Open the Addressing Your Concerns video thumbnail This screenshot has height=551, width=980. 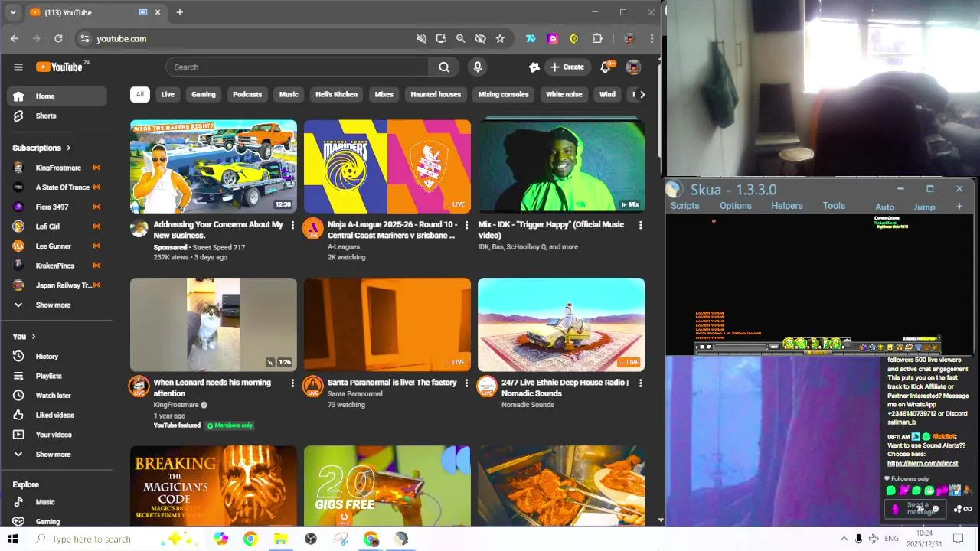pos(214,166)
